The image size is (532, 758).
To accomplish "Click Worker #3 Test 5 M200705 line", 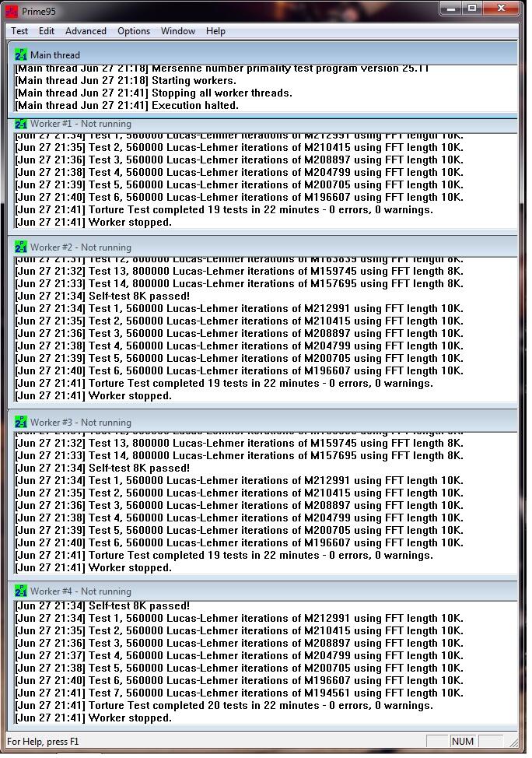I will coord(240,530).
